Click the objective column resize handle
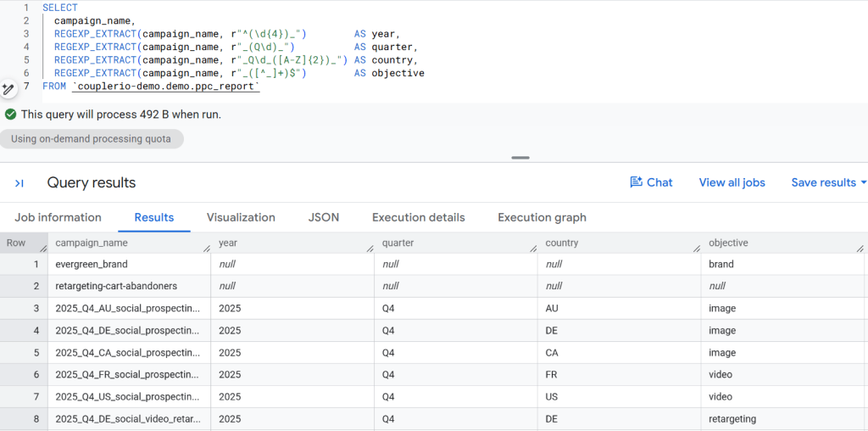This screenshot has height=431, width=868. coord(860,249)
